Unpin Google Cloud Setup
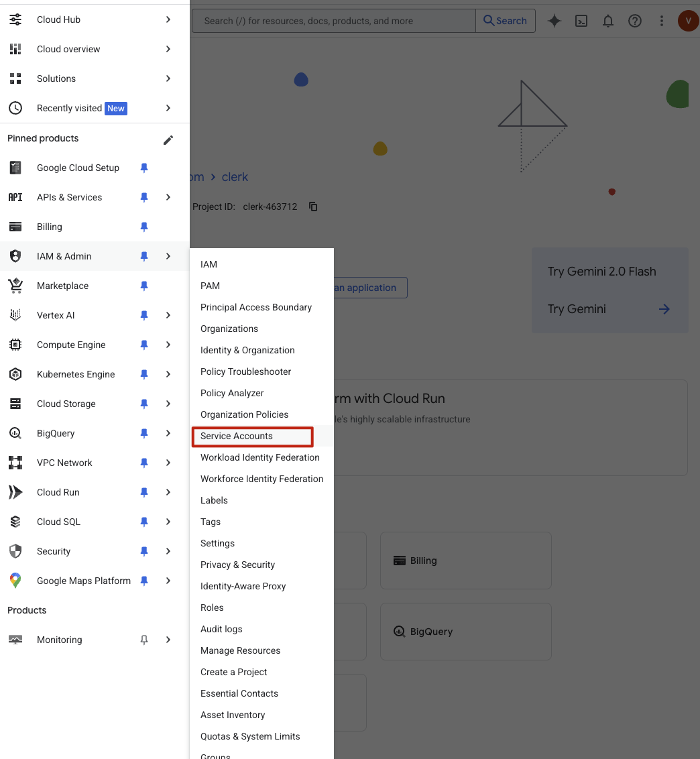The height and width of the screenshot is (759, 700). (x=143, y=168)
